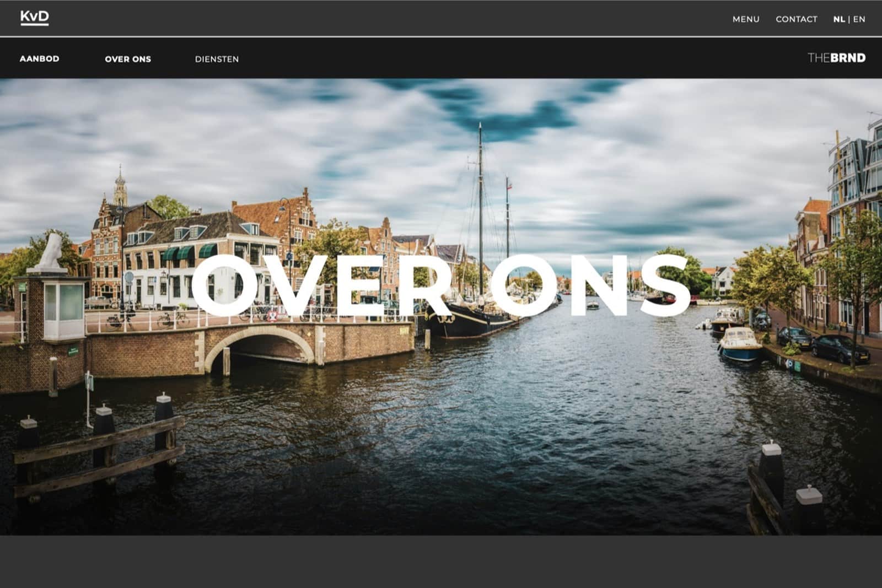This screenshot has width=882, height=588.
Task: Open the AANBOD section
Action: click(x=40, y=58)
